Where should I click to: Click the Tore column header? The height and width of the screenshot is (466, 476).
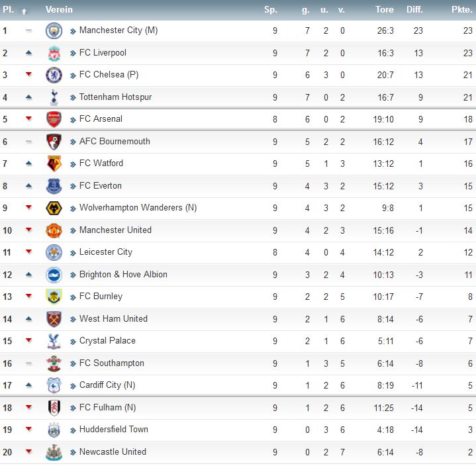pos(385,10)
